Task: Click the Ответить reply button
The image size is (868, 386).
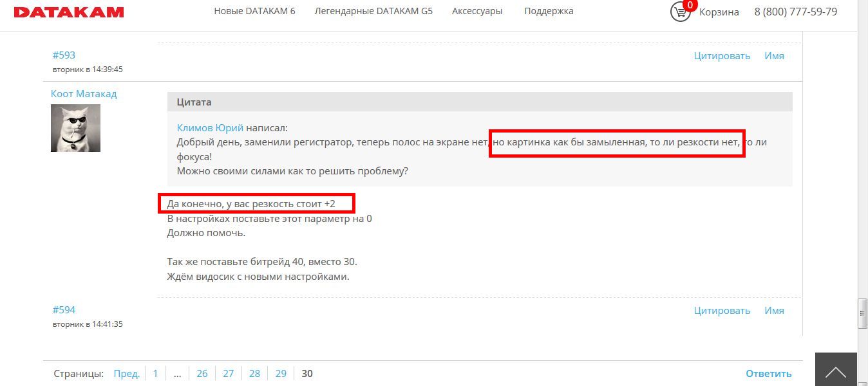Action: (768, 374)
